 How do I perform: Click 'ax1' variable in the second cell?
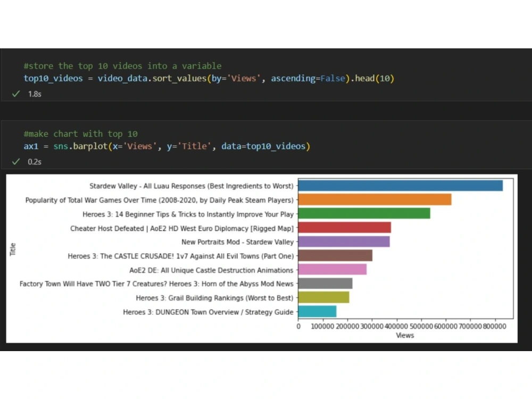click(x=31, y=146)
